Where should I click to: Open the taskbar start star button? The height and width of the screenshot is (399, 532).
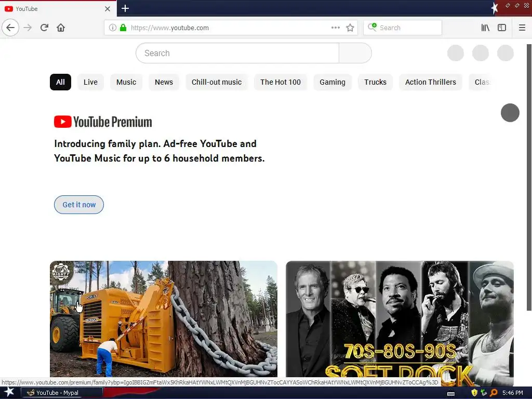point(9,393)
